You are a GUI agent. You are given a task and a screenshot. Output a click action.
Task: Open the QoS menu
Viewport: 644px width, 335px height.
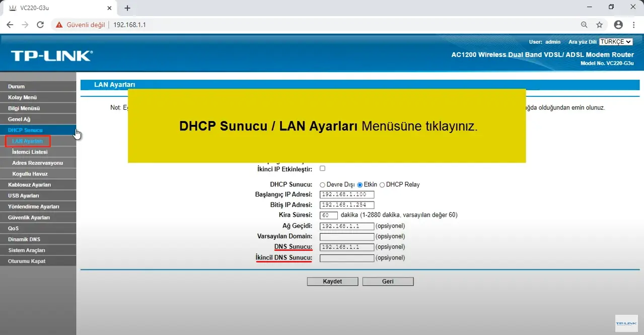[38, 228]
